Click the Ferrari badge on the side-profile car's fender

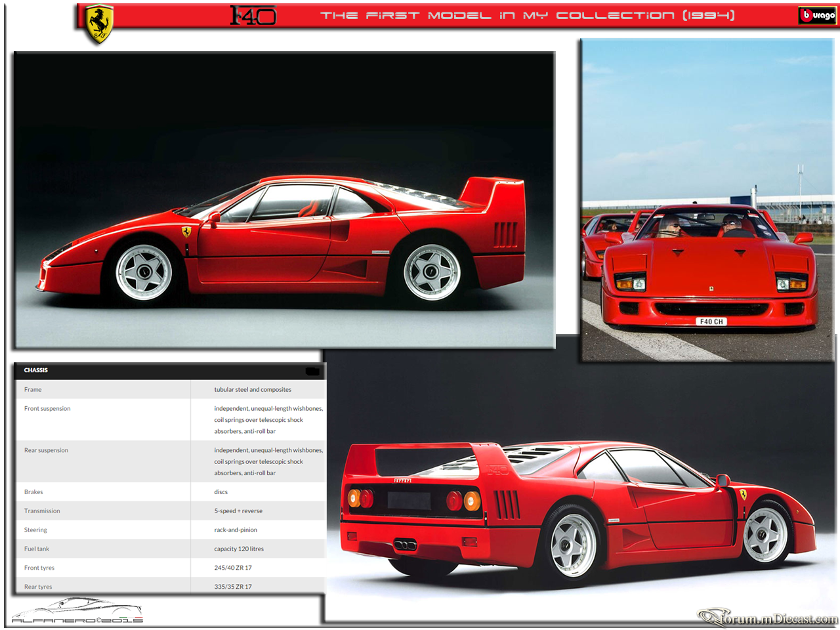pos(186,232)
